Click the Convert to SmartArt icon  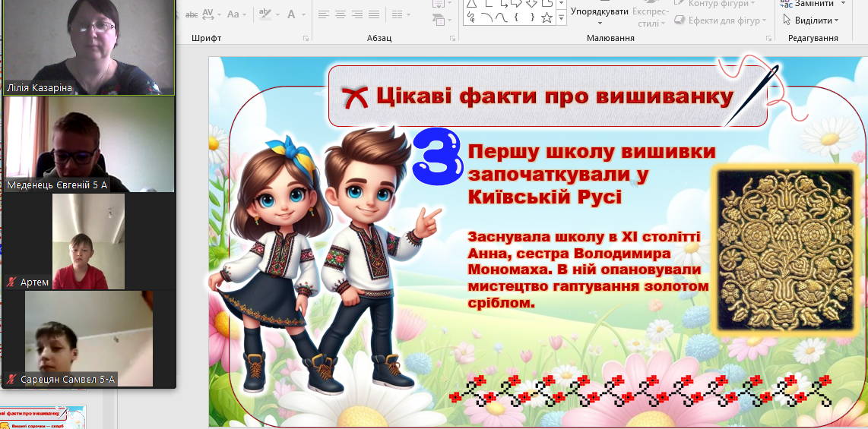(x=437, y=20)
